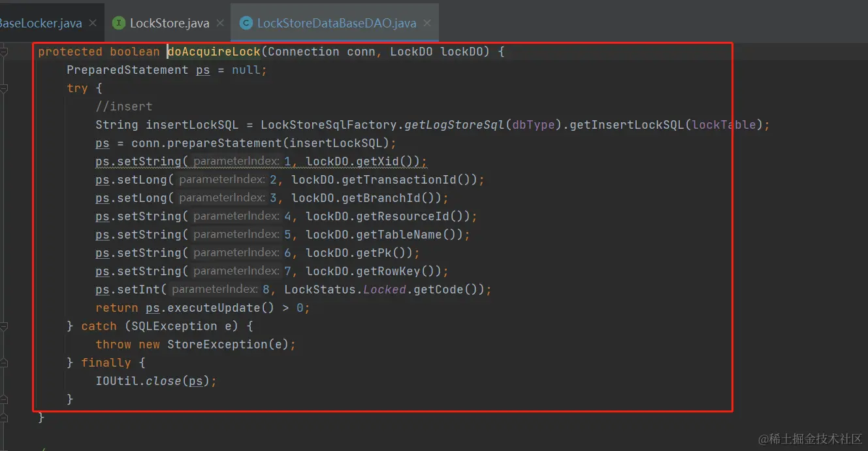Collapse the doAcquireLock method fold marker
The image size is (868, 451).
coord(3,52)
